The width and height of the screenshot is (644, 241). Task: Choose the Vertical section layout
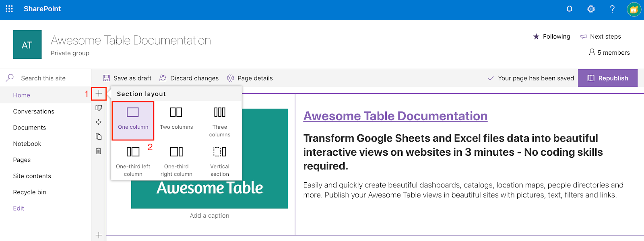(x=220, y=161)
